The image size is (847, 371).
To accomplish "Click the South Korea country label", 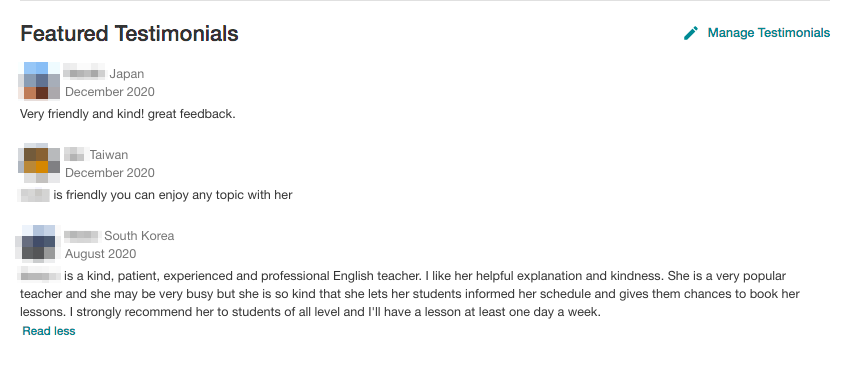I will tap(139, 236).
